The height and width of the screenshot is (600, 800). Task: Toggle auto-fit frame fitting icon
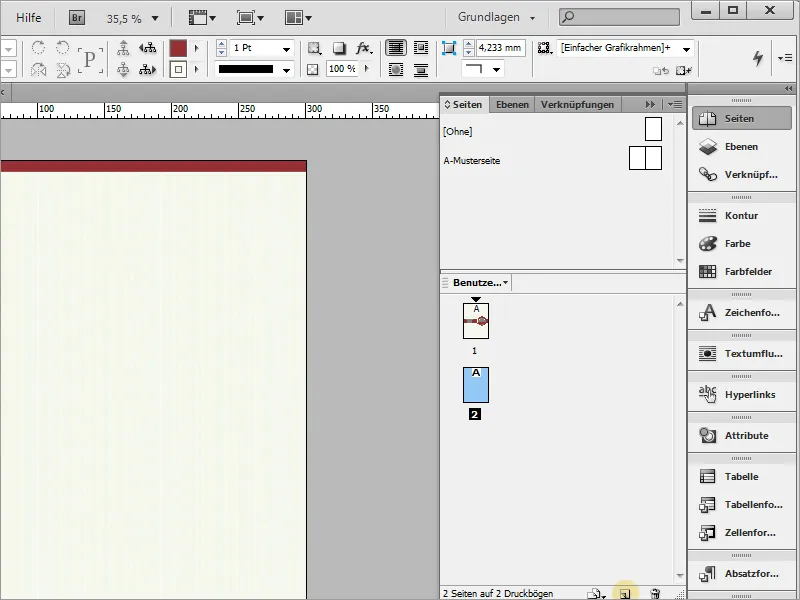click(x=448, y=48)
